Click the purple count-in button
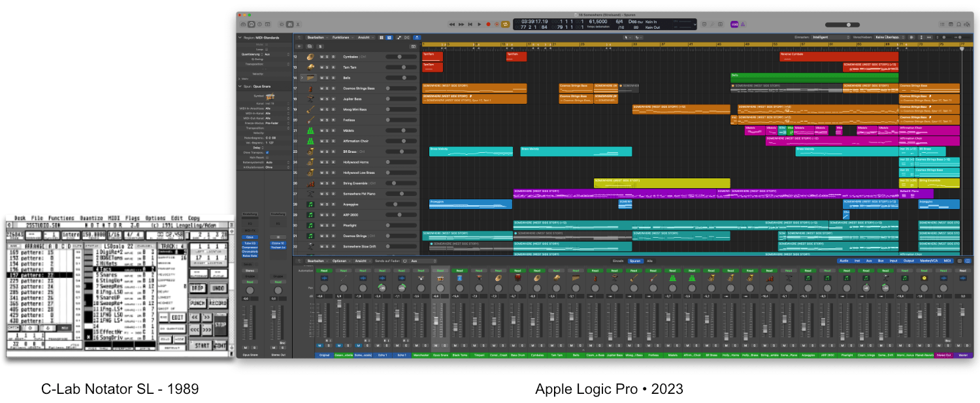The height and width of the screenshot is (403, 980). (x=734, y=24)
